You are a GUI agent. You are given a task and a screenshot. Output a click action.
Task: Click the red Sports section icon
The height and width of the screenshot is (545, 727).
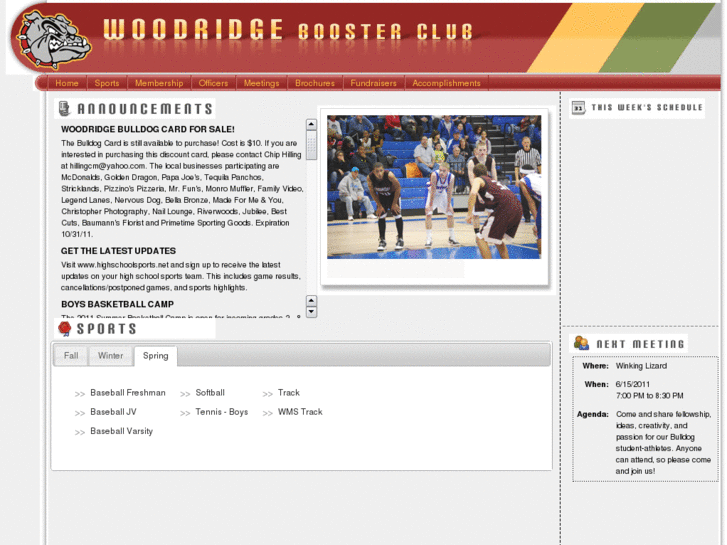point(64,328)
